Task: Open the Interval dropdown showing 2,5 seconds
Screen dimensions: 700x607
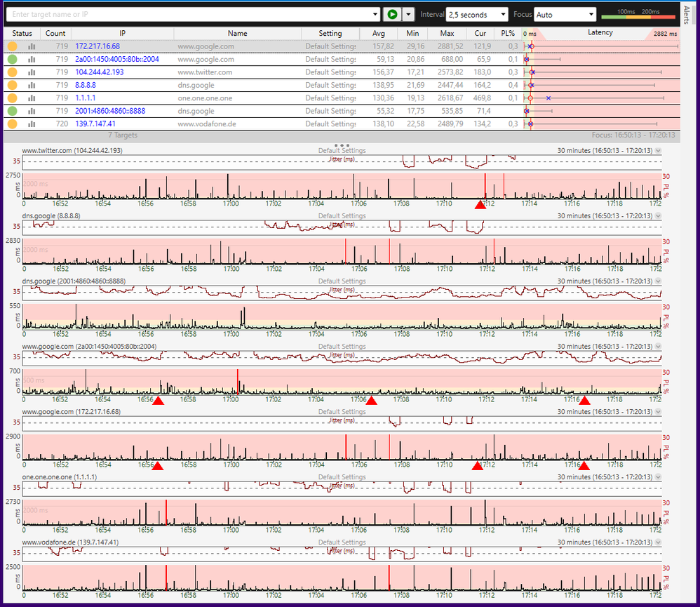Action: click(477, 14)
